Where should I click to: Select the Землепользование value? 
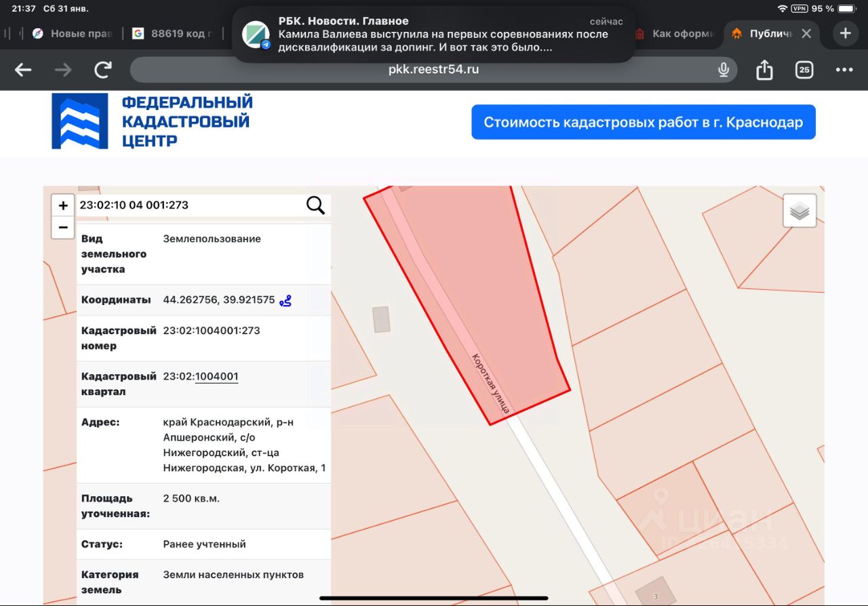coord(212,239)
